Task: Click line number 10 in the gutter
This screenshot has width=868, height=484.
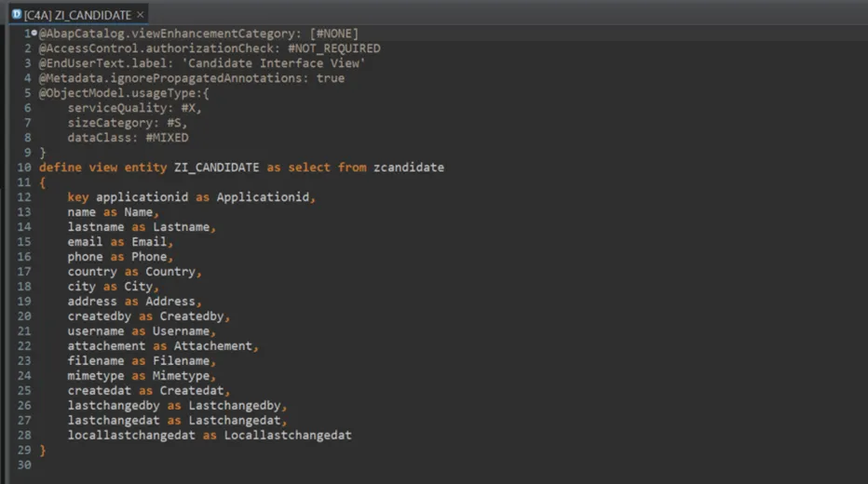Action: tap(23, 168)
